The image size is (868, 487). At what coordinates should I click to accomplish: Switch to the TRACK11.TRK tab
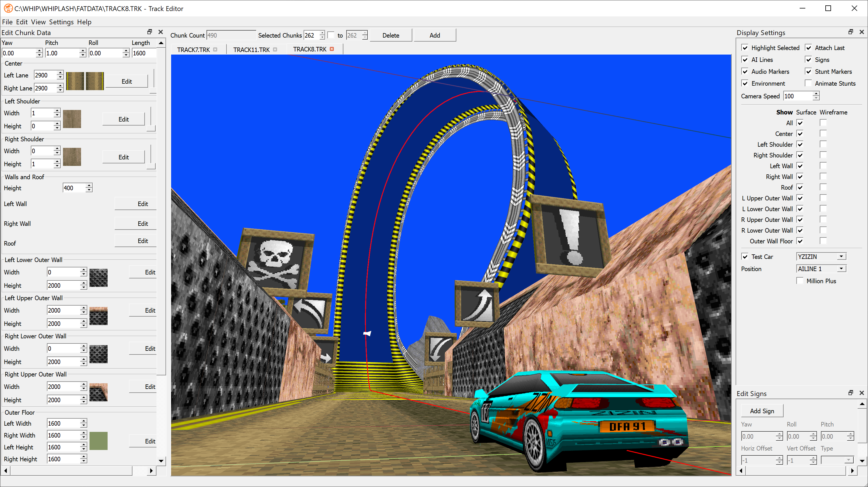(x=251, y=49)
